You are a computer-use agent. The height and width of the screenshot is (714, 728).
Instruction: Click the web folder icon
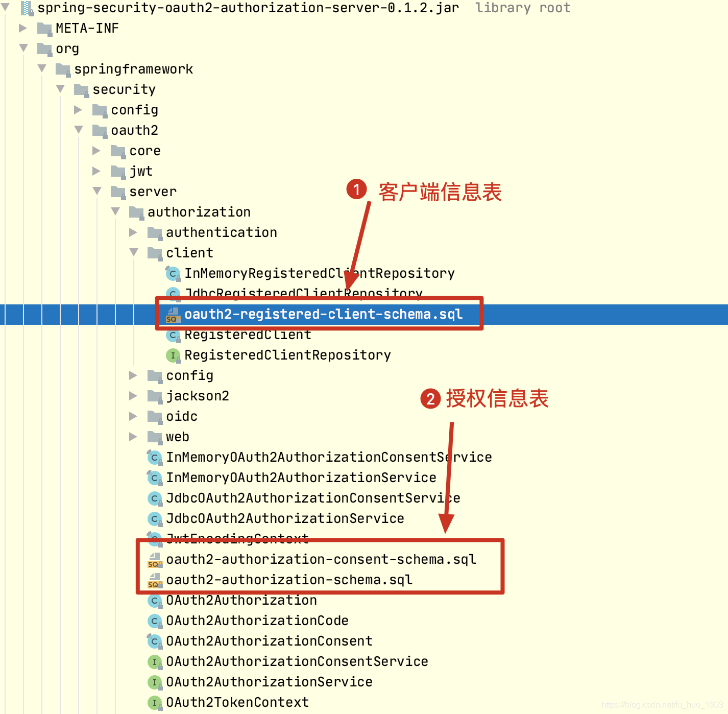(155, 437)
